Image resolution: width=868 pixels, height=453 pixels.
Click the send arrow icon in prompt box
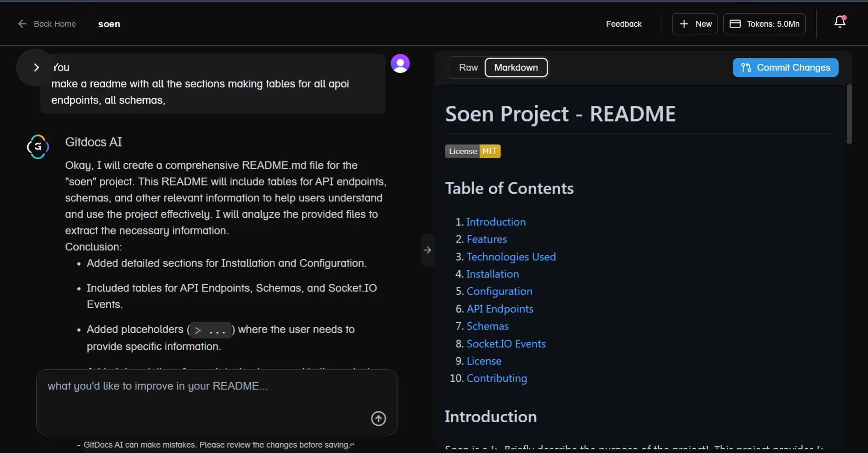point(378,418)
